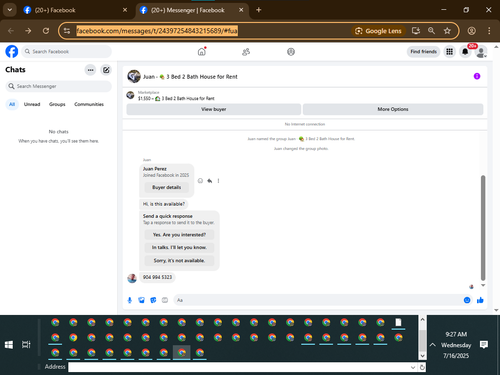This screenshot has width=500, height=375.
Task: Click the Facebook logo icon
Action: pyautogui.click(x=12, y=52)
